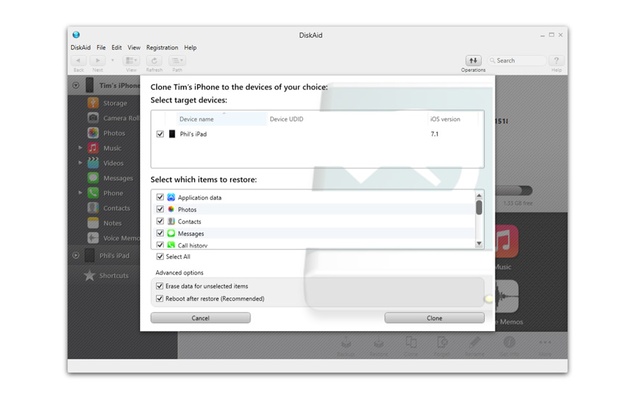The width and height of the screenshot is (624, 400).
Task: Open the File menu
Action: [x=101, y=47]
